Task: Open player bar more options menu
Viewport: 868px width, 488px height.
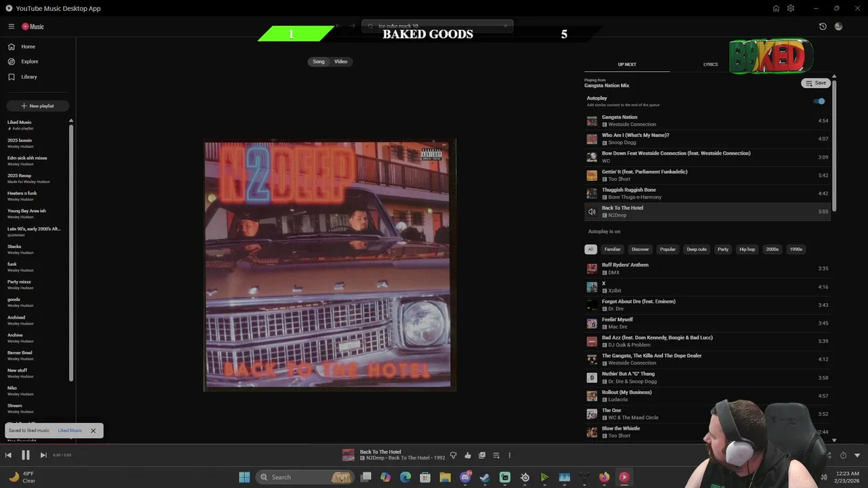Action: click(510, 455)
